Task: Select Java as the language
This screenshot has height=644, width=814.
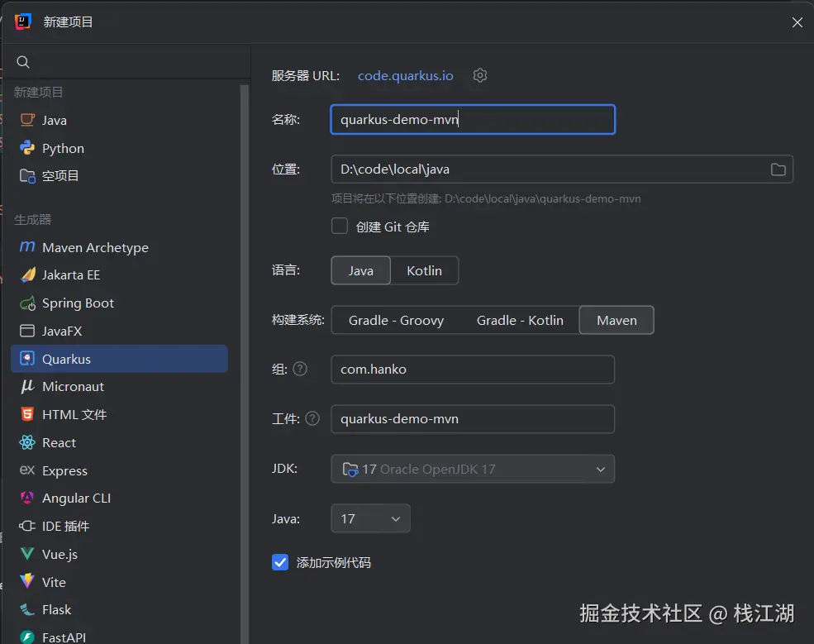Action: (x=361, y=270)
